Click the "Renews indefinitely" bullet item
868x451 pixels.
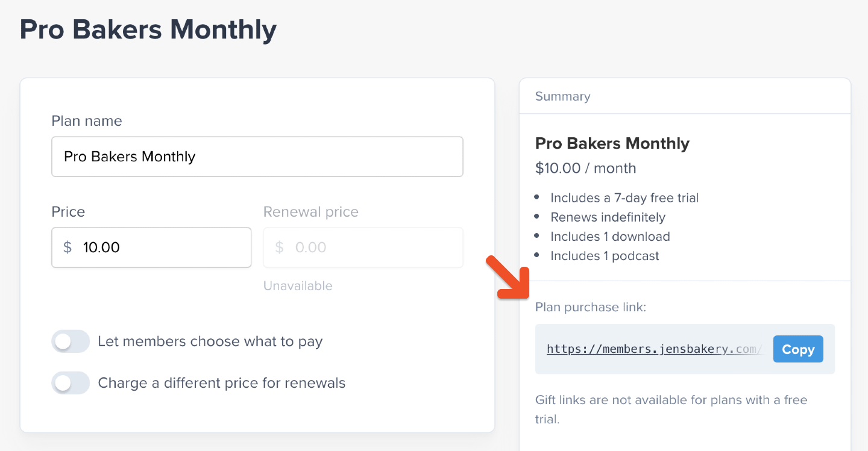tap(608, 217)
